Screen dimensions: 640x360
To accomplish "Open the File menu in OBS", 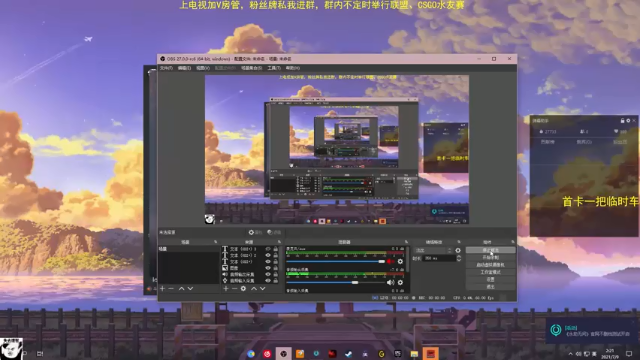I will coord(166,68).
